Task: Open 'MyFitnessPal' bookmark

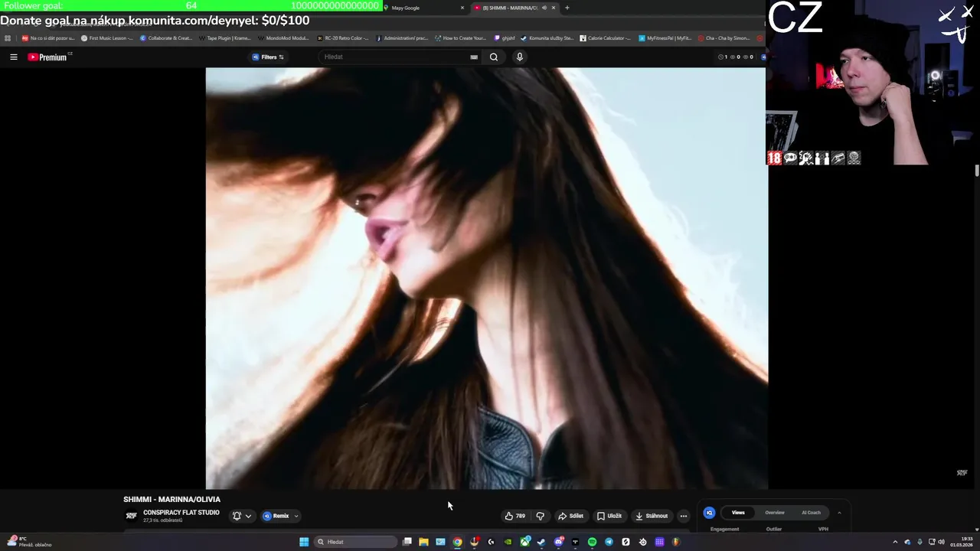Action: [x=665, y=37]
